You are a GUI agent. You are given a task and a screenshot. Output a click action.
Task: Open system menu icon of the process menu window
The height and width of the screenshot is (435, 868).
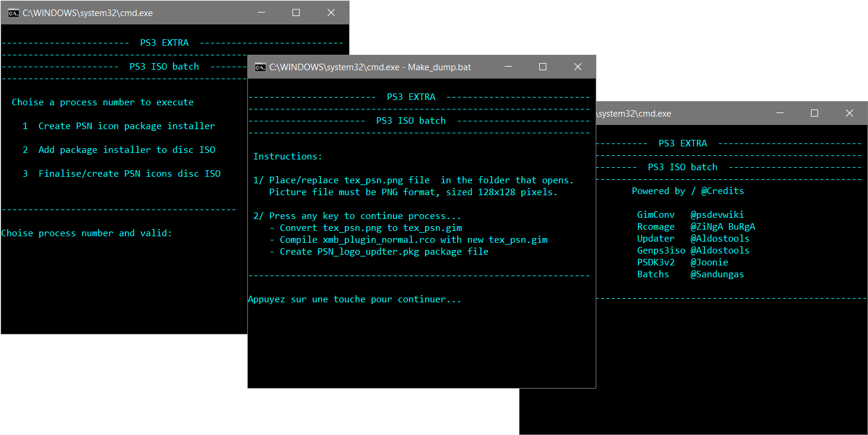tap(13, 13)
